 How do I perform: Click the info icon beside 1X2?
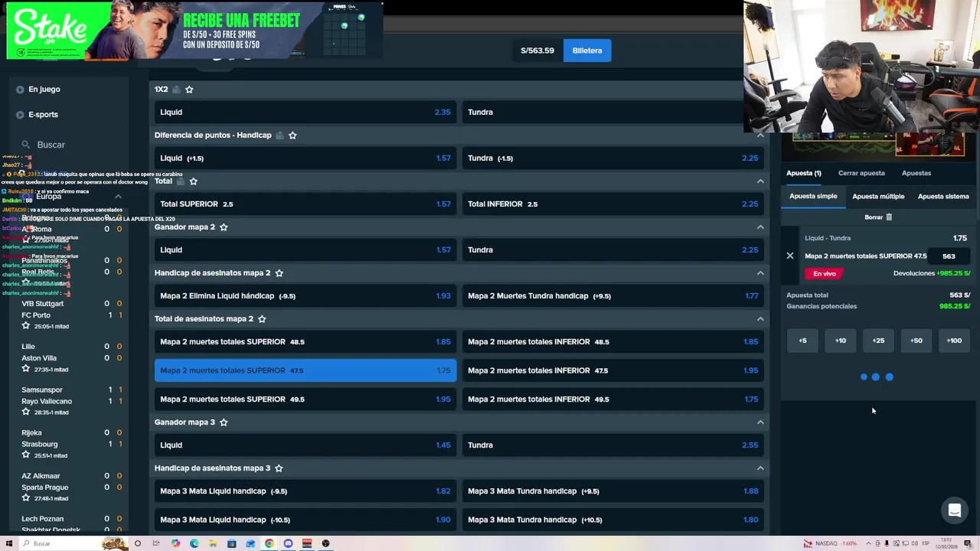coord(176,90)
